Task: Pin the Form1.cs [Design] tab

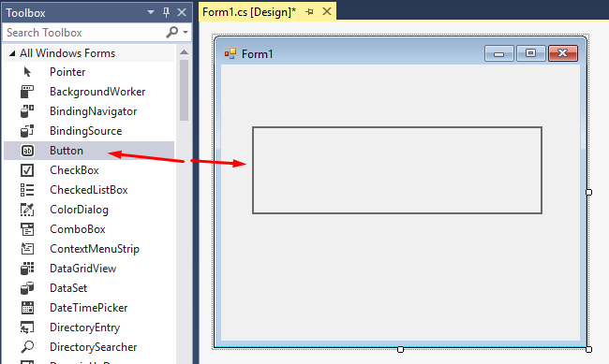Action: click(x=309, y=12)
